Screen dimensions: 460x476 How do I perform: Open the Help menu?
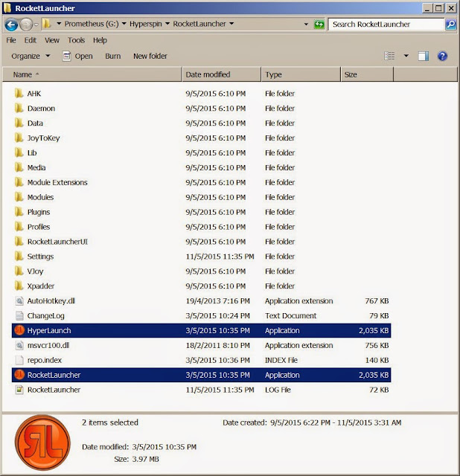point(100,40)
